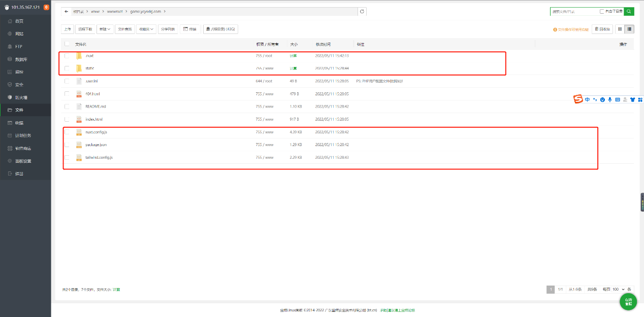Open the .nuxt folder icon
644x317 pixels.
[79, 56]
